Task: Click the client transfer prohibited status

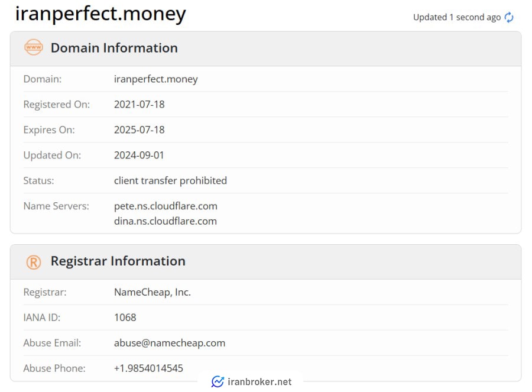Action: [x=170, y=180]
